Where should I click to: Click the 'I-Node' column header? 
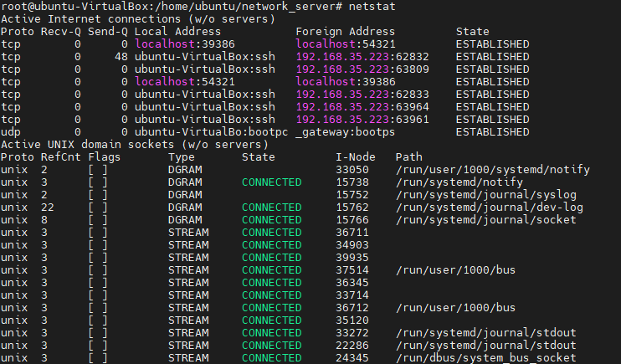point(355,157)
